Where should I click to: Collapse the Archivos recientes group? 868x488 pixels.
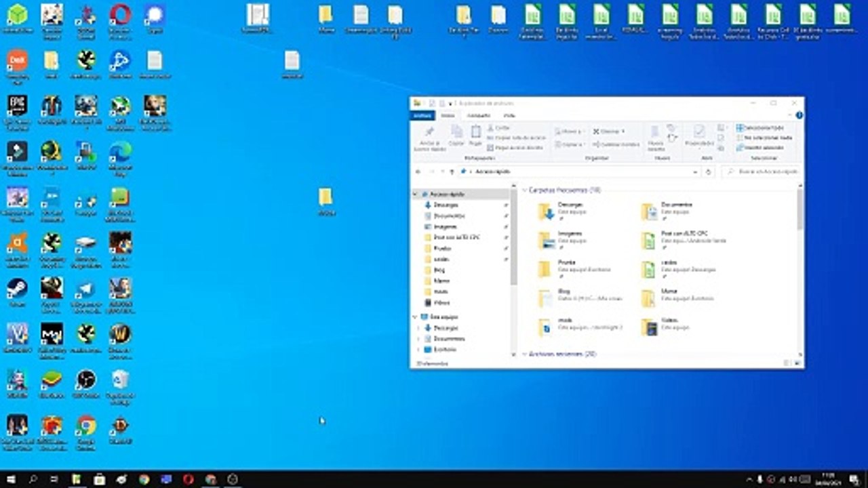[x=525, y=354]
